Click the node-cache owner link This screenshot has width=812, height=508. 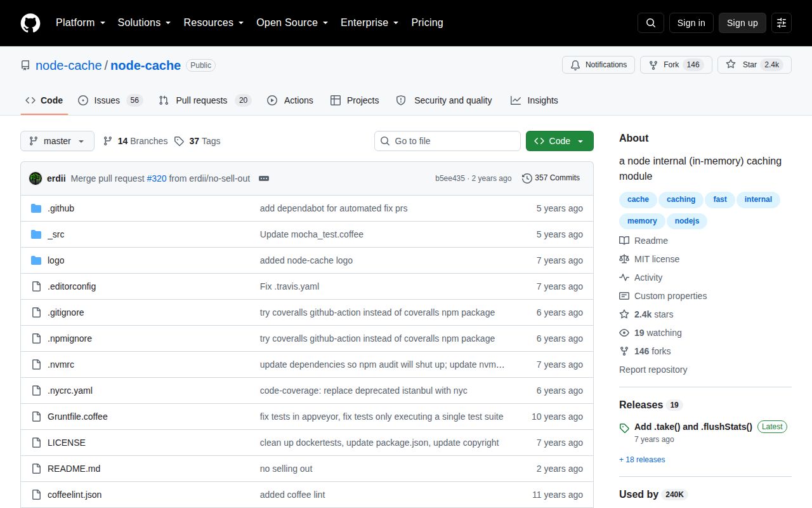tap(69, 65)
